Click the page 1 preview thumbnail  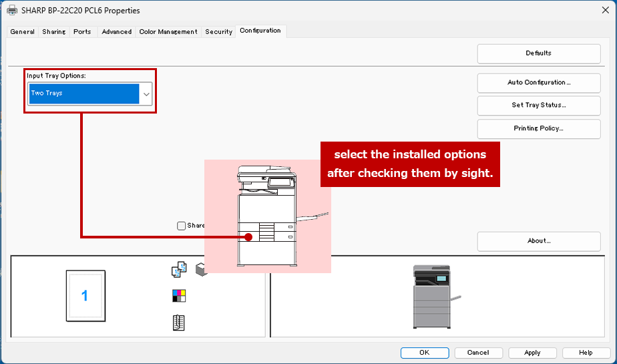[85, 295]
